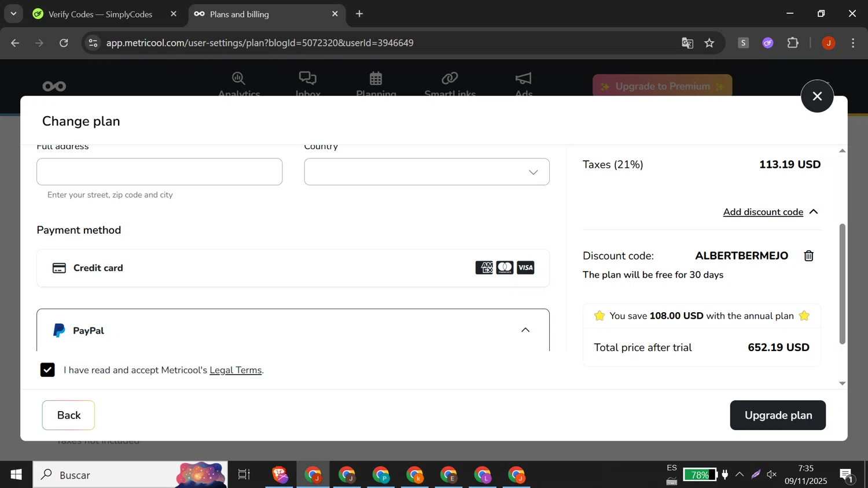Open the notifications center icon

[x=847, y=475]
